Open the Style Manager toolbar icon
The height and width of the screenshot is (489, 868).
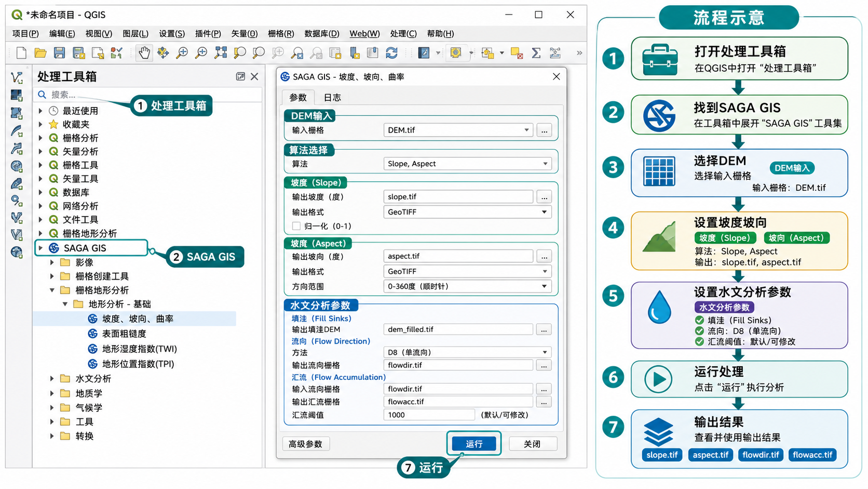click(116, 52)
